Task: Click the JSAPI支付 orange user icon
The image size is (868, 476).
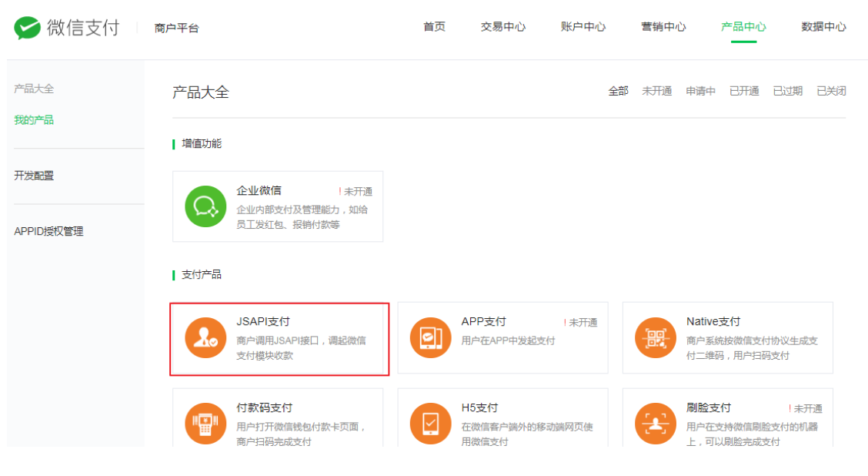Action: tap(205, 337)
